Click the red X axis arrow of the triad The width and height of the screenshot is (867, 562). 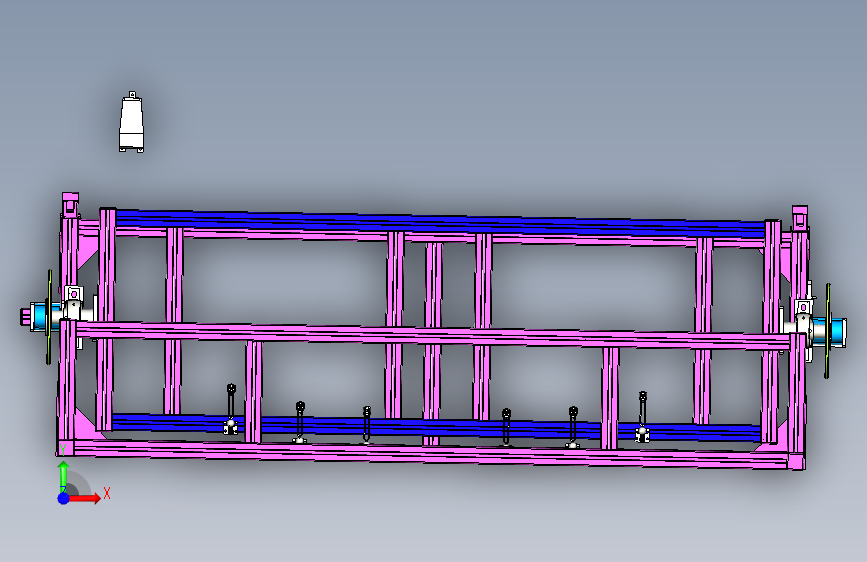(84, 498)
